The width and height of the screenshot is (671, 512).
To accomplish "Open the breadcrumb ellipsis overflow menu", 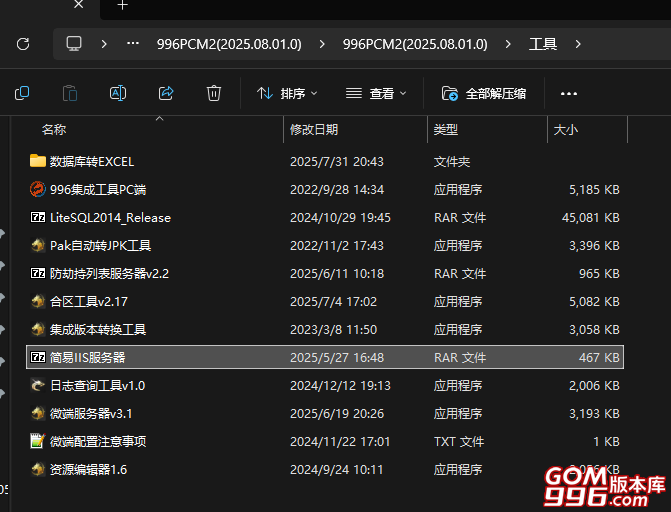I will [x=132, y=44].
